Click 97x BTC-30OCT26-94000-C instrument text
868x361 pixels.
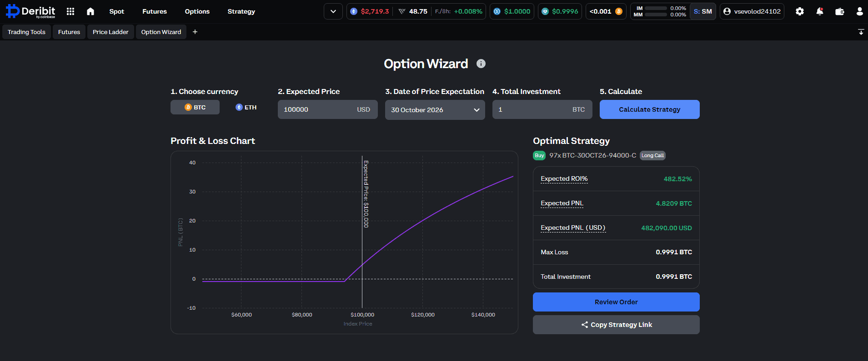pyautogui.click(x=592, y=155)
